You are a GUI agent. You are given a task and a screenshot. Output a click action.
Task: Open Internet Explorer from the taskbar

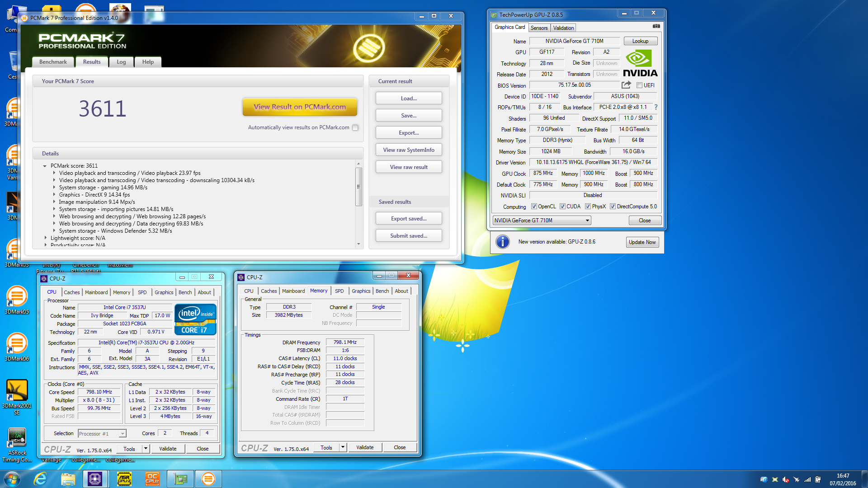[41, 479]
